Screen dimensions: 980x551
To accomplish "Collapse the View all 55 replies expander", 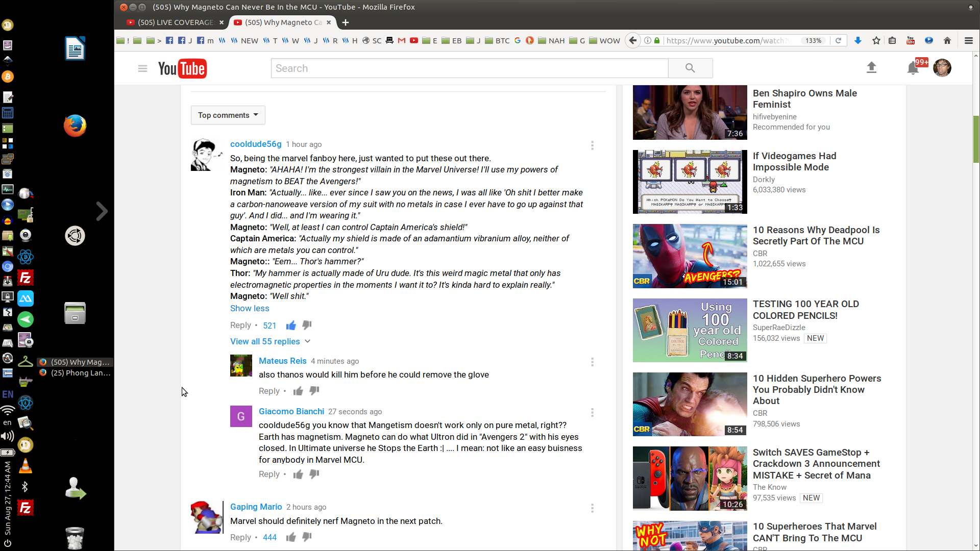I will point(269,341).
